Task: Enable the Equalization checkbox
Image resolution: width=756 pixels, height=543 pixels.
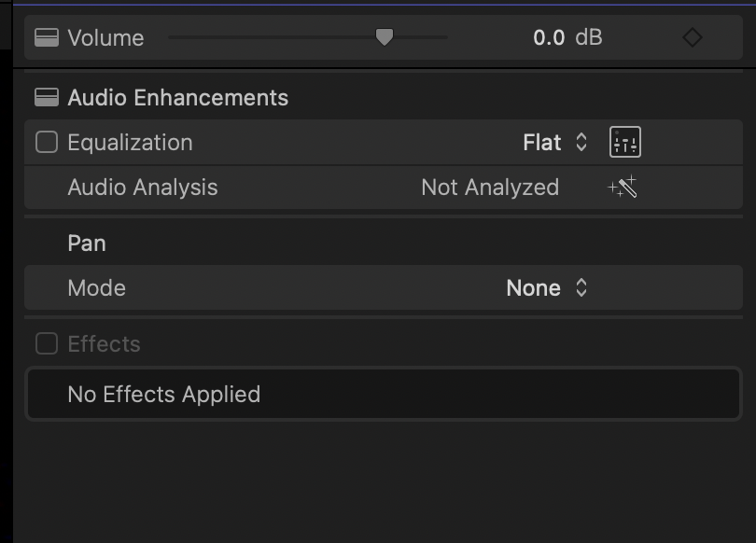Action: (46, 143)
